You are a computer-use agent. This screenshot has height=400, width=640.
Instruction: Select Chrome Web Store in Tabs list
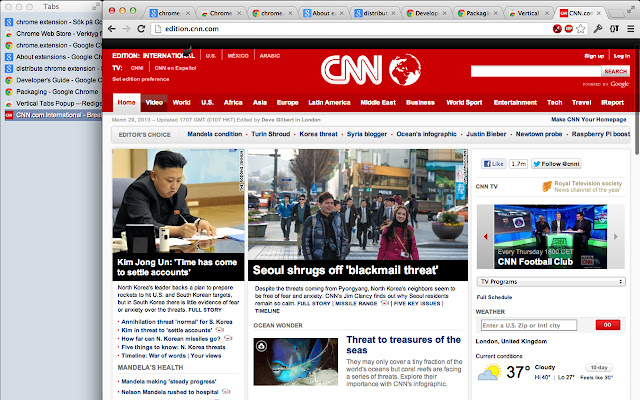pos(60,33)
